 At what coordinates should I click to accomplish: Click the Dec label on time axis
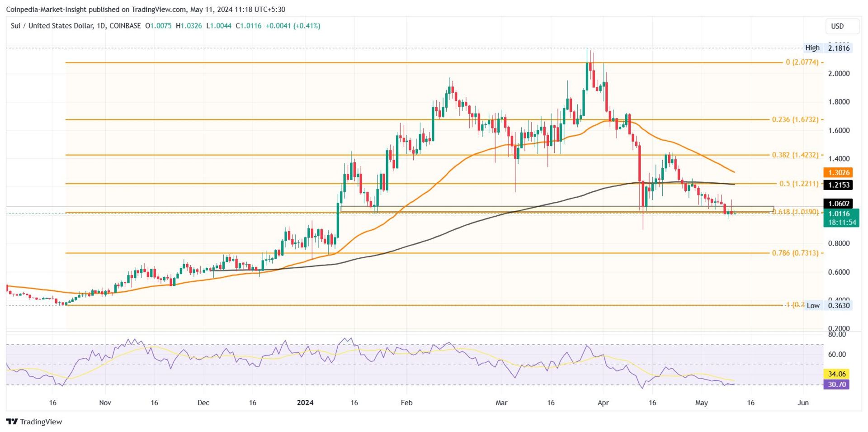(x=203, y=403)
